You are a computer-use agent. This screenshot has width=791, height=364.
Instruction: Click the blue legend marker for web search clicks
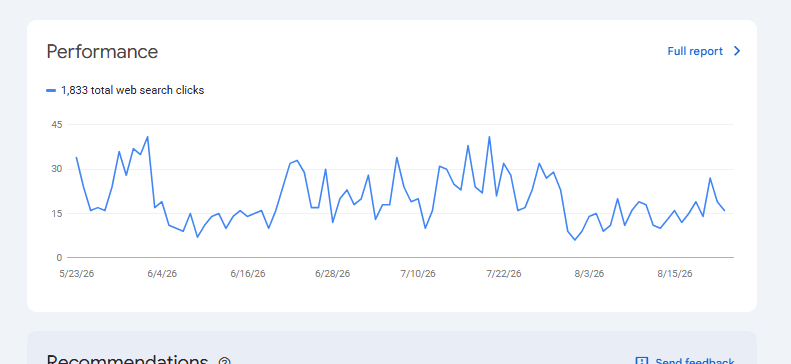(51, 90)
